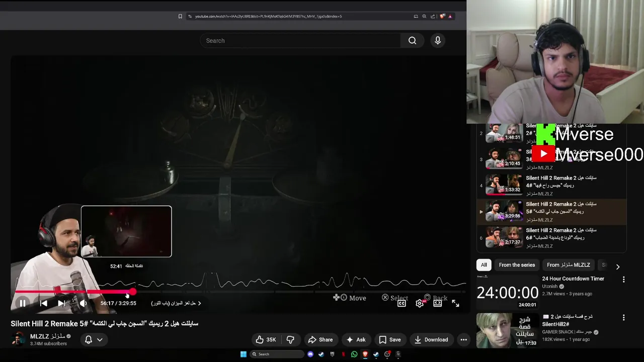Screen dimensions: 644x362
Task: Click the video title Silent Hill 2 Remake 5#
Action: point(105,324)
